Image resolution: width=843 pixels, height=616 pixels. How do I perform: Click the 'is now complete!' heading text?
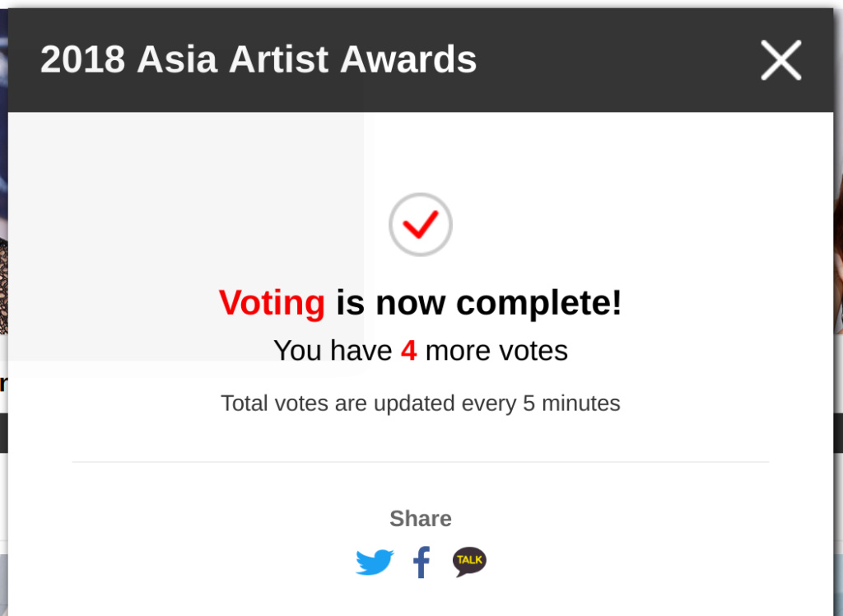[478, 302]
